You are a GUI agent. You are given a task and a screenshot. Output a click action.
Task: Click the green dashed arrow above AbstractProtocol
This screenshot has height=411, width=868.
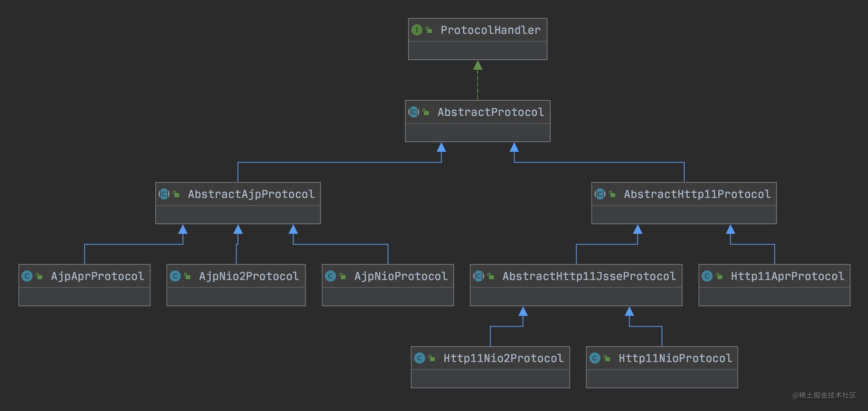click(478, 80)
